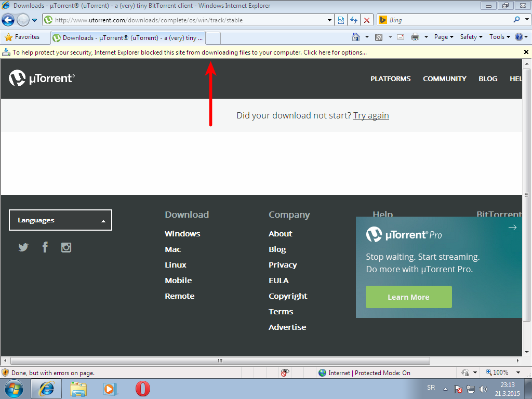532x399 pixels.
Task: Open the Page menu
Action: coord(444,37)
